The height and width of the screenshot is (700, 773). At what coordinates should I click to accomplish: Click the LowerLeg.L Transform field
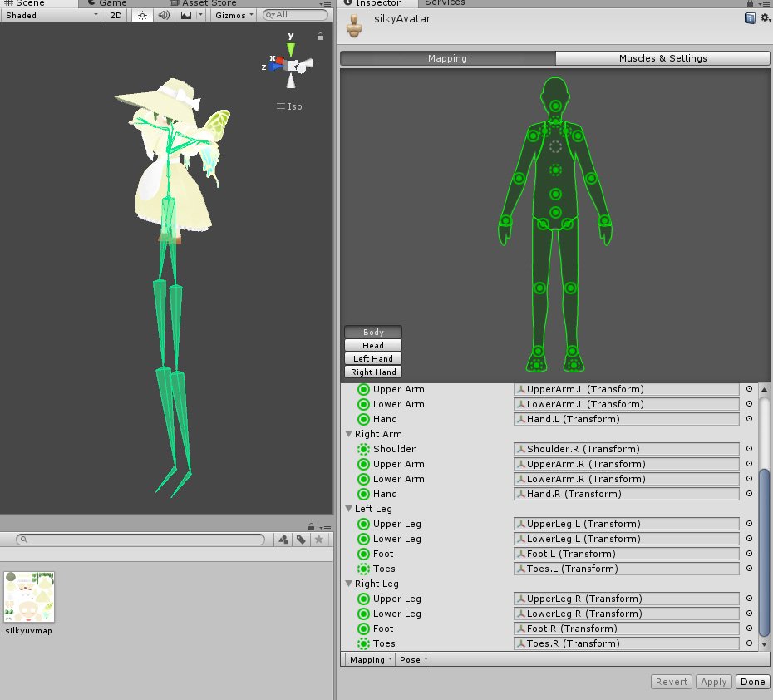(x=626, y=539)
